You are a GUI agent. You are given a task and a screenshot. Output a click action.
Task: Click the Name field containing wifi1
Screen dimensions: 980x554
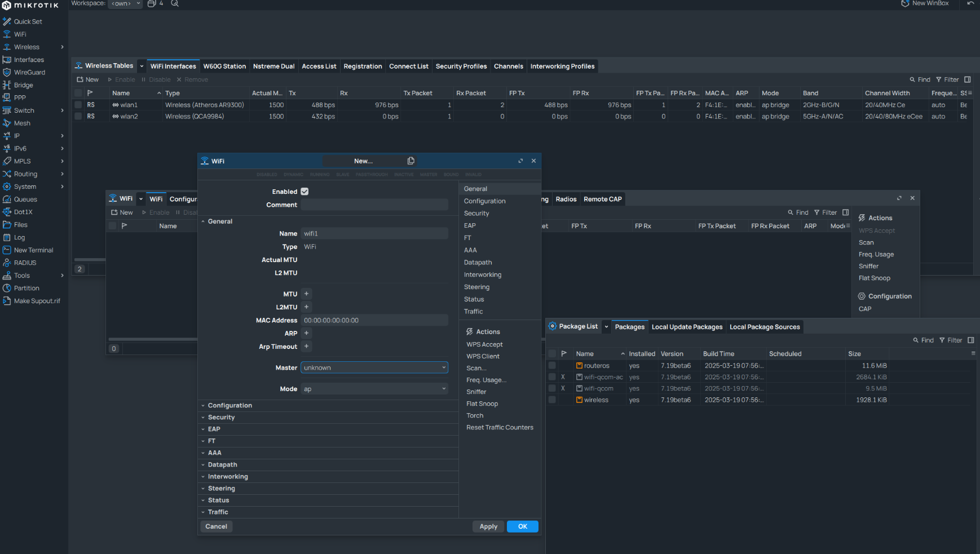pos(374,233)
